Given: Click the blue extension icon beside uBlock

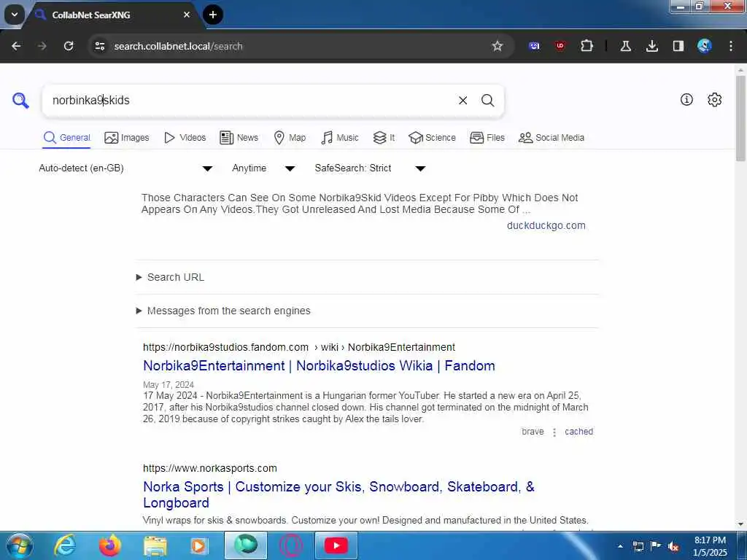Looking at the screenshot, I should coord(534,46).
